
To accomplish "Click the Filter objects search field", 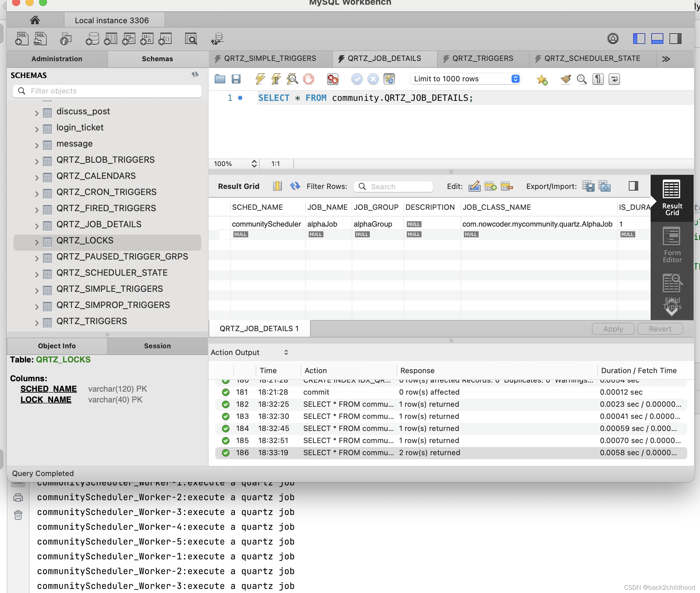I will pos(107,91).
